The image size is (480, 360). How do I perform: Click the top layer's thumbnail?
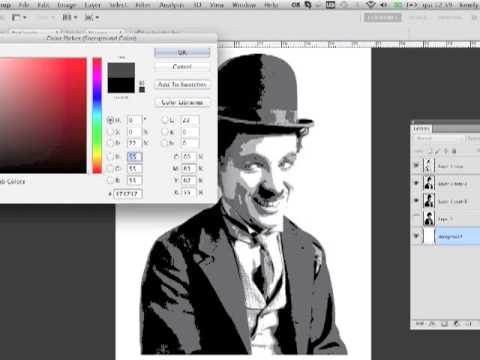pyautogui.click(x=429, y=166)
